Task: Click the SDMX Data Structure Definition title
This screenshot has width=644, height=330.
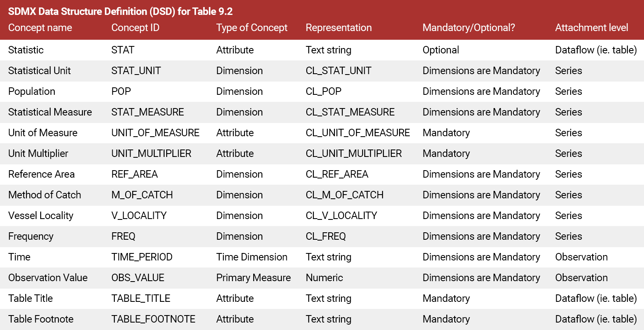Action: (120, 11)
